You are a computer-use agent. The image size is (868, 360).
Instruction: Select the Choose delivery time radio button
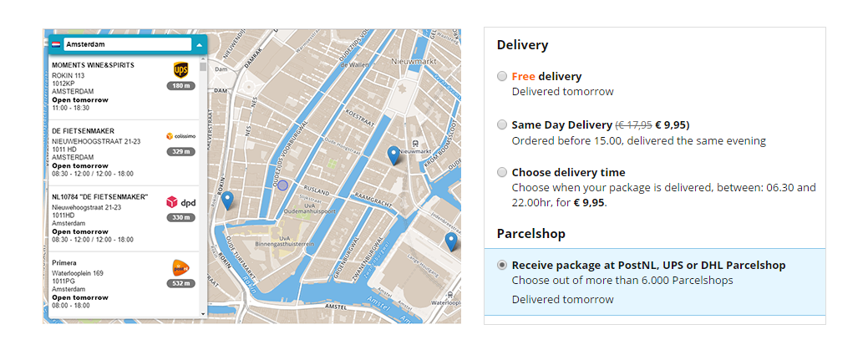(502, 172)
